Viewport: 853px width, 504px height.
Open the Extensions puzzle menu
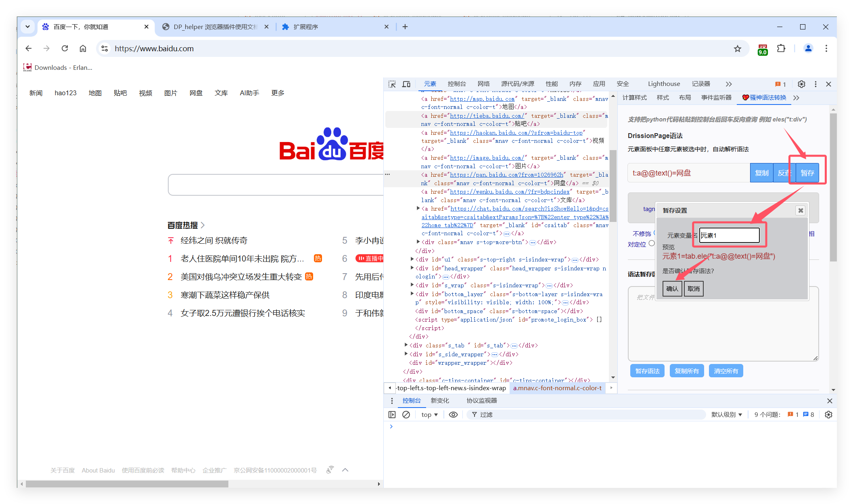781,48
